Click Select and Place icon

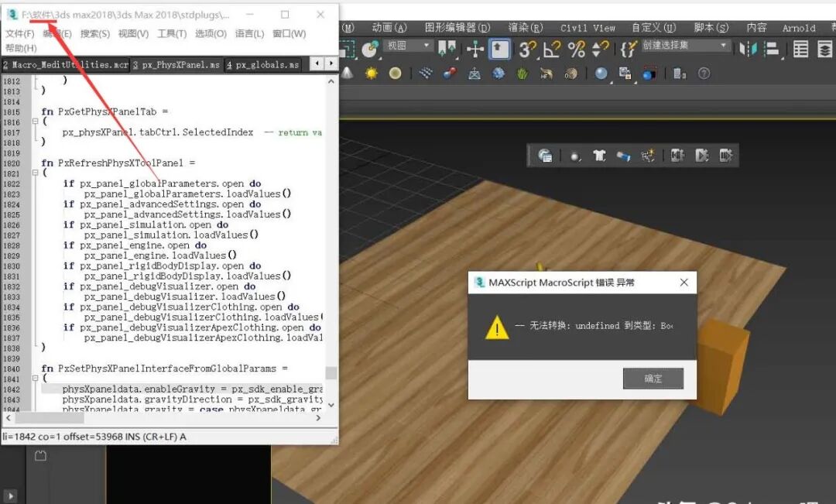[x=370, y=50]
